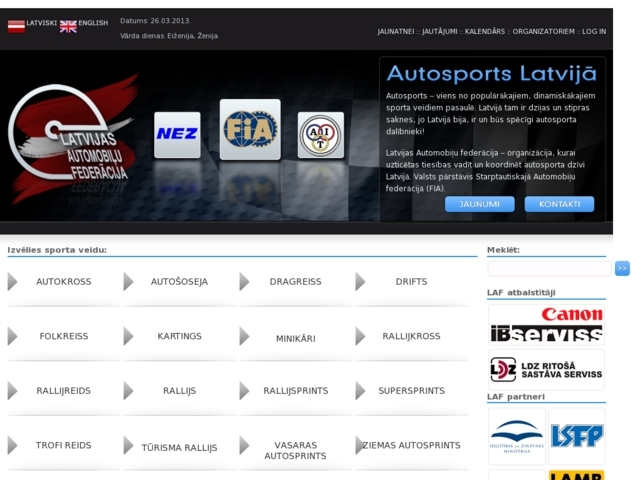This screenshot has height=480, width=640.
Task: Click the arrow icon beside VASARAS AUTOSPRINTS
Action: click(x=244, y=445)
